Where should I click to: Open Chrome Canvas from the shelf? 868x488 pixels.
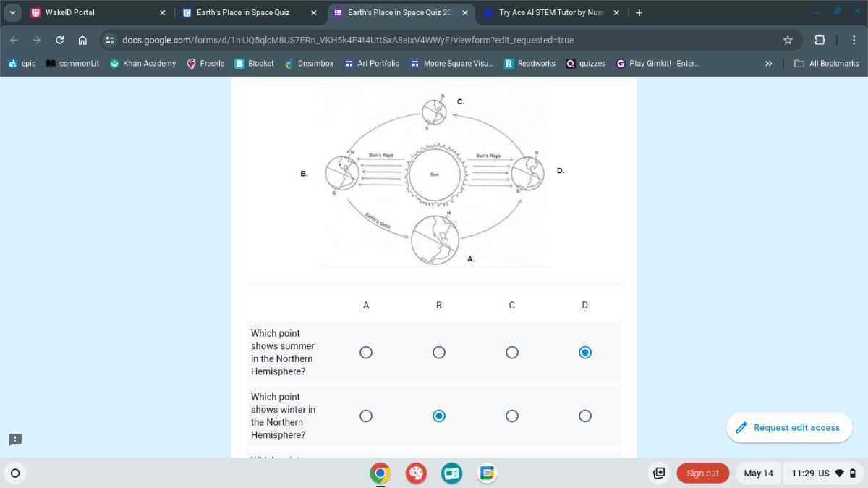(x=416, y=473)
